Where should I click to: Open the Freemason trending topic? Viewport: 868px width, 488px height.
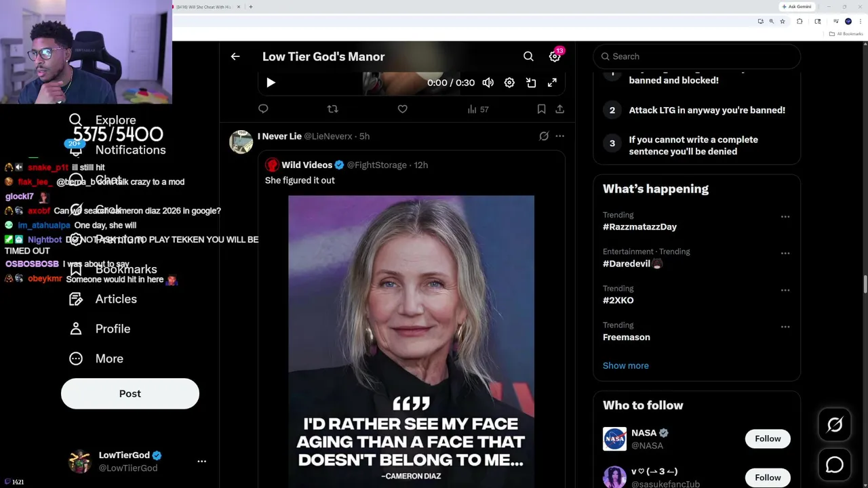point(627,337)
